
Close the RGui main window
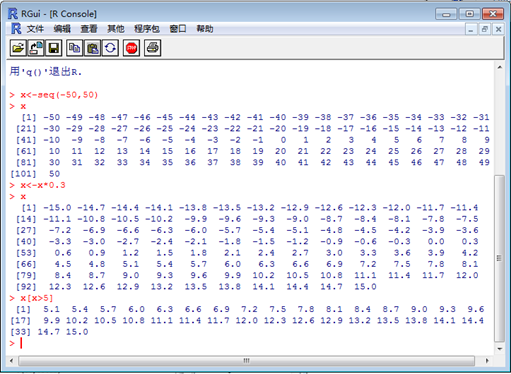pyautogui.click(x=493, y=14)
